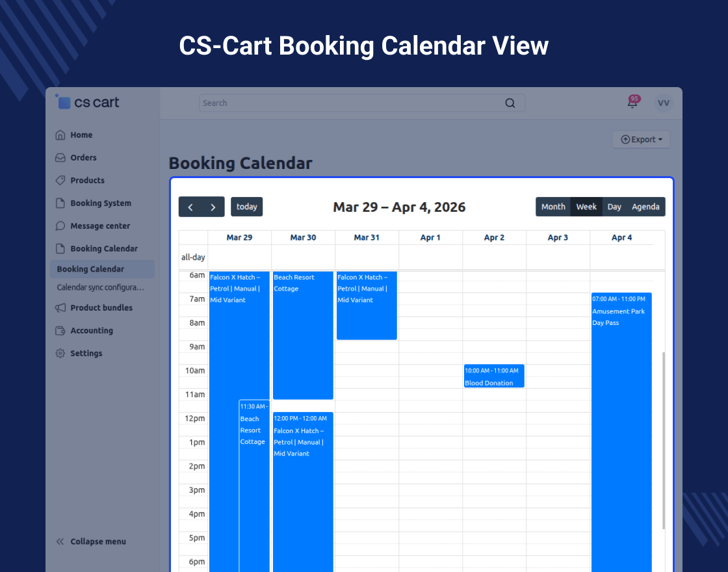Go to the next week

point(213,207)
